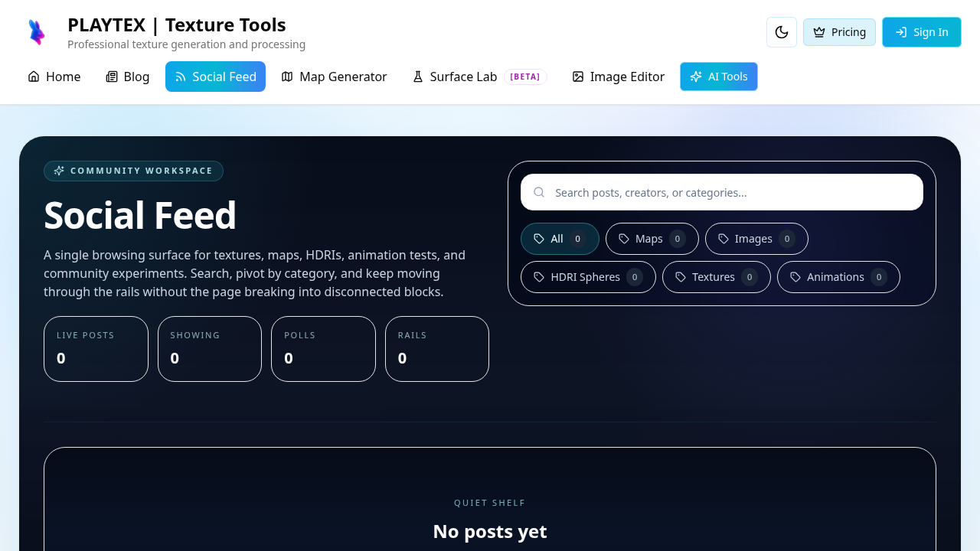Filter feed by Images category
This screenshot has height=551, width=980.
point(756,239)
